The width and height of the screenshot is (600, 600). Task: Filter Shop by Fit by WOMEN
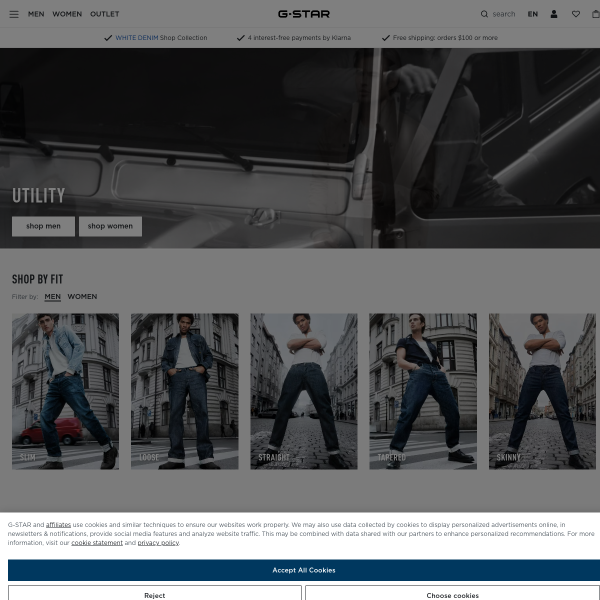82,297
